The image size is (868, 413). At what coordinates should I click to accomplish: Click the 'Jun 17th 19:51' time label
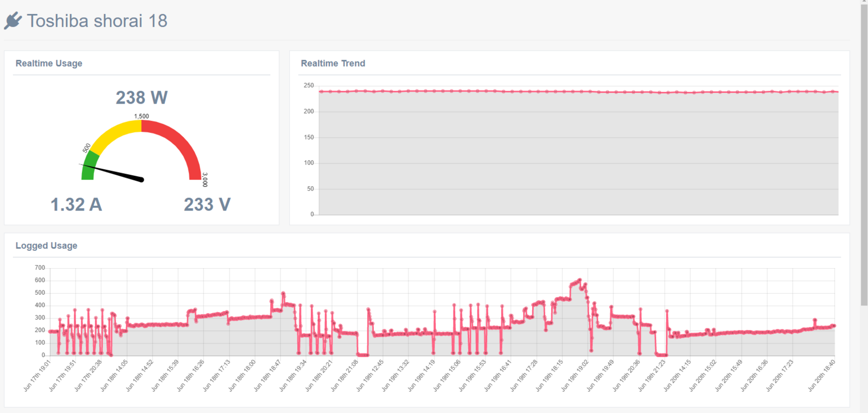click(62, 375)
